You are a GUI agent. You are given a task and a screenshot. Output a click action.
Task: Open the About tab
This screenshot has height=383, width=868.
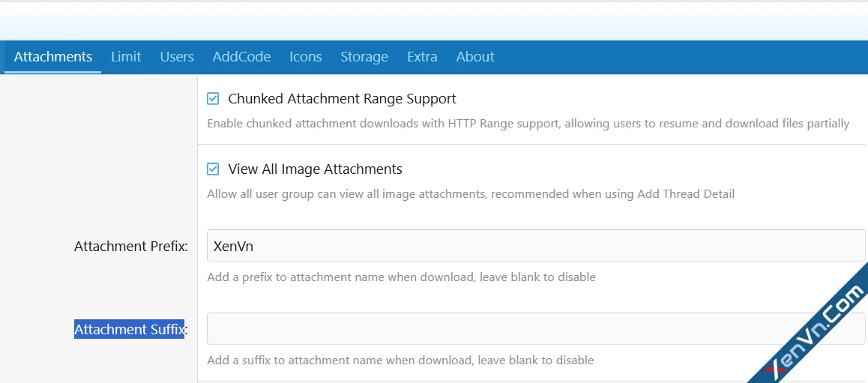(x=475, y=56)
